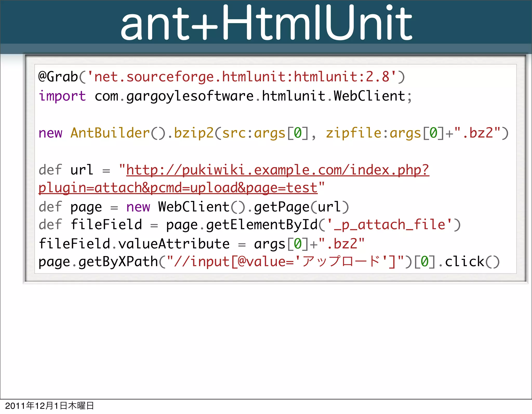Click the 'def fileField = page.getElementById' line
532x414 pixels.
pyautogui.click(x=250, y=225)
